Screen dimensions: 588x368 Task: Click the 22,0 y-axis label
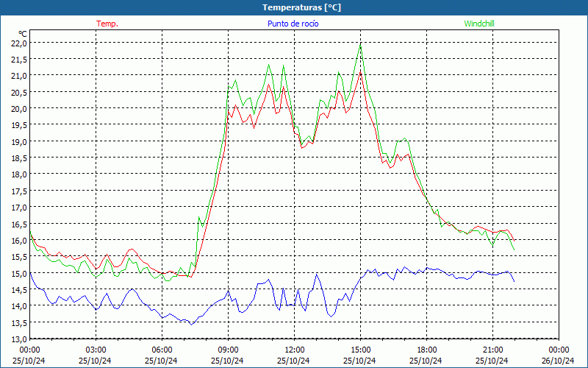click(19, 43)
